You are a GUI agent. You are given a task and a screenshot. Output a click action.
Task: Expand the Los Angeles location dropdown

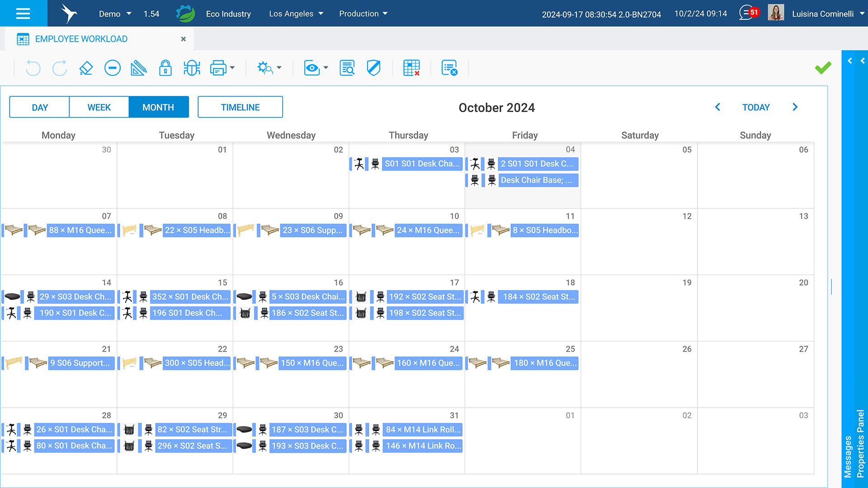point(296,14)
